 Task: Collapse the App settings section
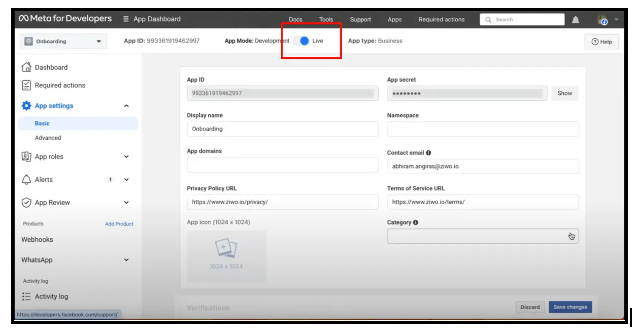(x=126, y=106)
